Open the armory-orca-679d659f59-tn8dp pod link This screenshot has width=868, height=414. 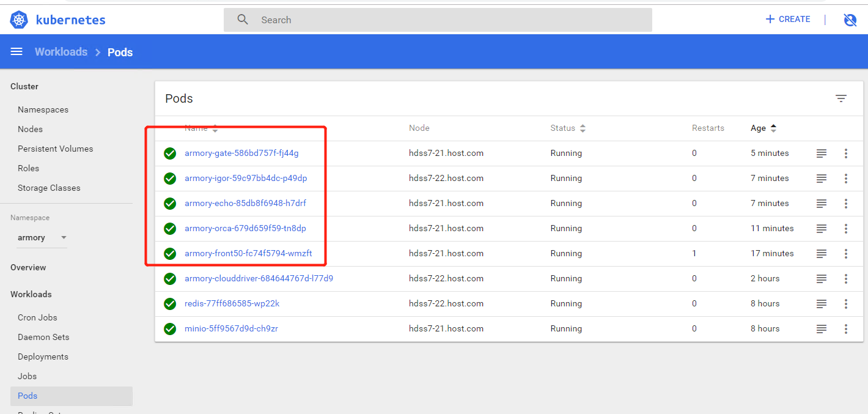tap(245, 229)
